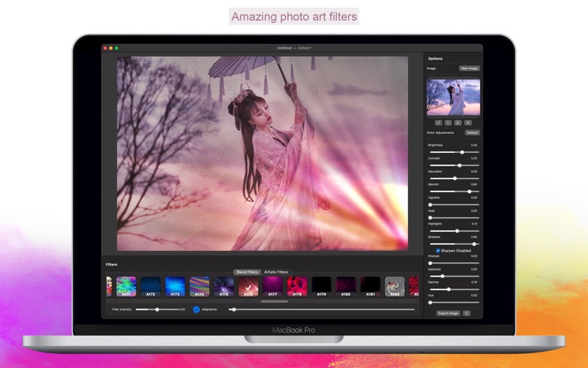Select the purple A177 filter
Viewport: 588px width, 368px height.
[273, 286]
